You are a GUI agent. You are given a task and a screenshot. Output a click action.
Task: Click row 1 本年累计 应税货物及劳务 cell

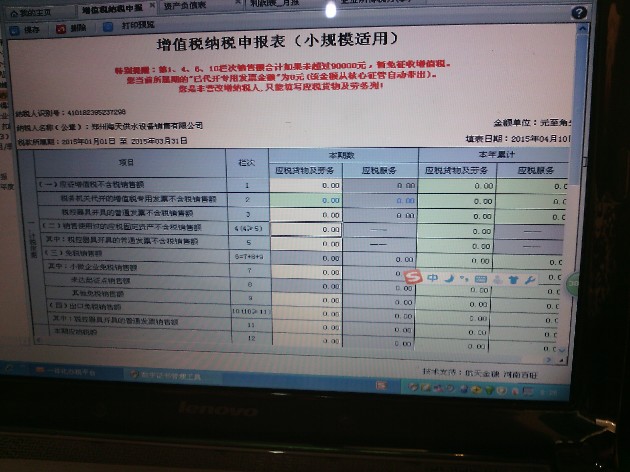click(457, 186)
